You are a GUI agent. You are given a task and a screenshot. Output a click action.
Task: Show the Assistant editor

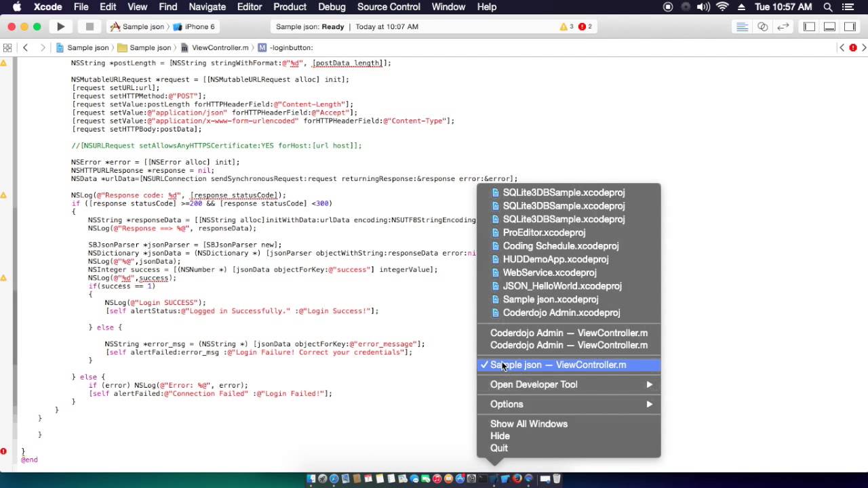pos(763,26)
